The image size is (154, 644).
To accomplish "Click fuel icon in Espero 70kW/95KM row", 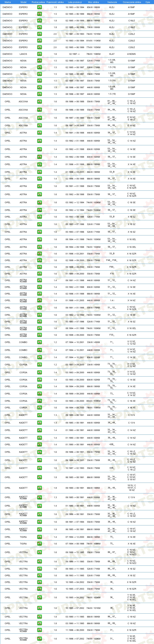I will coord(39,27).
